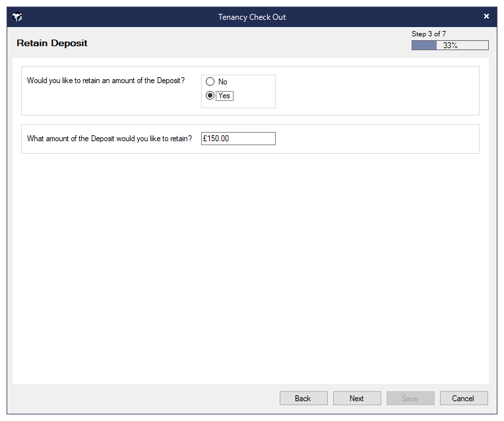
Task: Click the filled blue portion of progress bar
Action: pyautogui.click(x=424, y=46)
